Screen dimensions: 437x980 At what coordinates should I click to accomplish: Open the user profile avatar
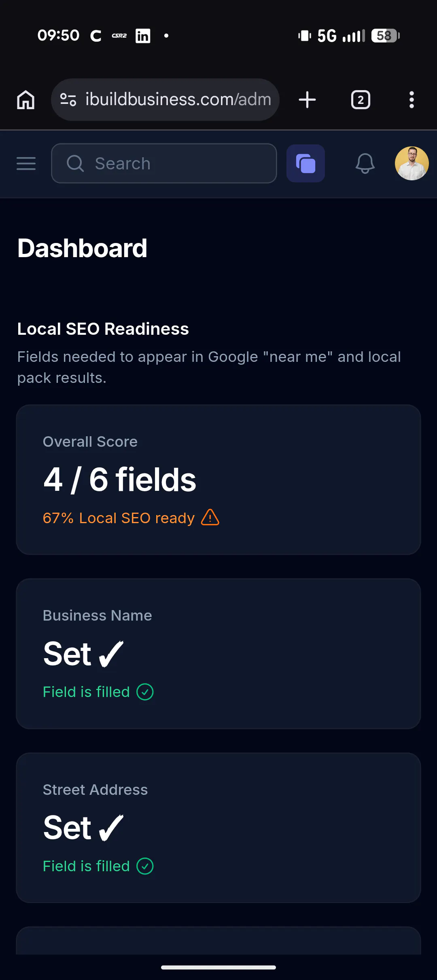pos(412,163)
